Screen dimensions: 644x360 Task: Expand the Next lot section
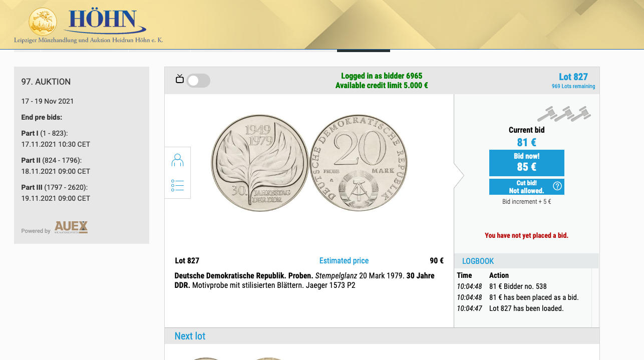point(190,336)
